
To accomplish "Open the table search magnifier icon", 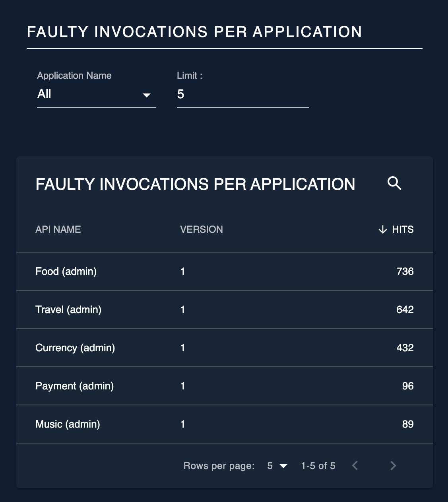I will (x=394, y=183).
